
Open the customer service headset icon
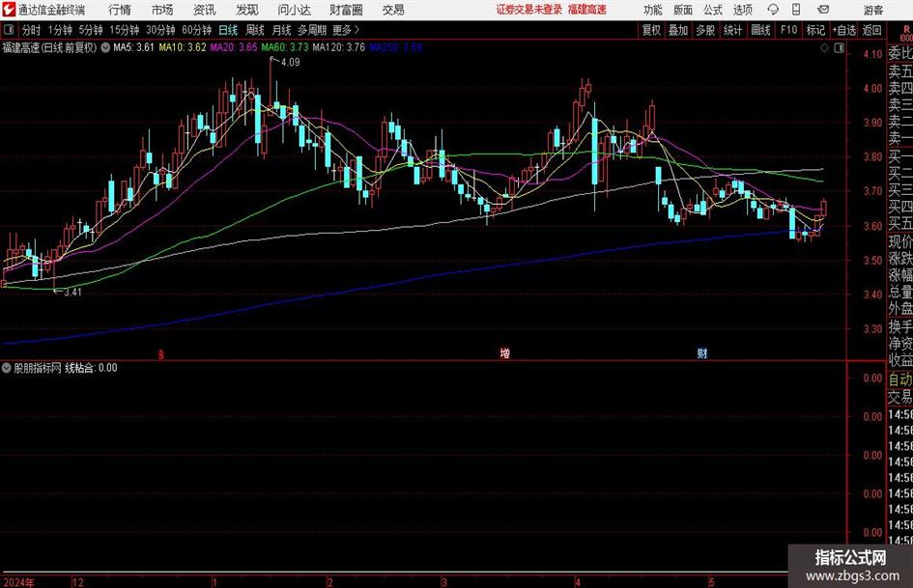click(773, 10)
